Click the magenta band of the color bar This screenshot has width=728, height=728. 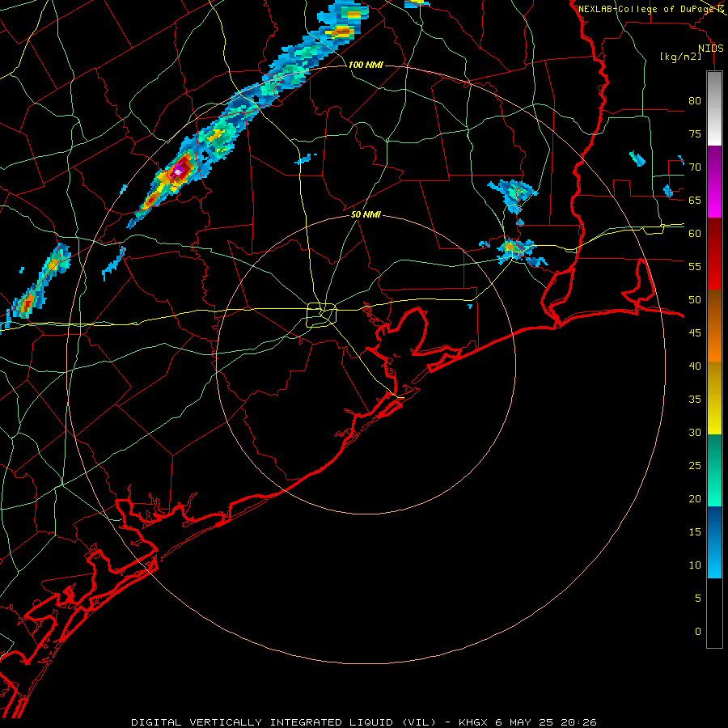714,181
